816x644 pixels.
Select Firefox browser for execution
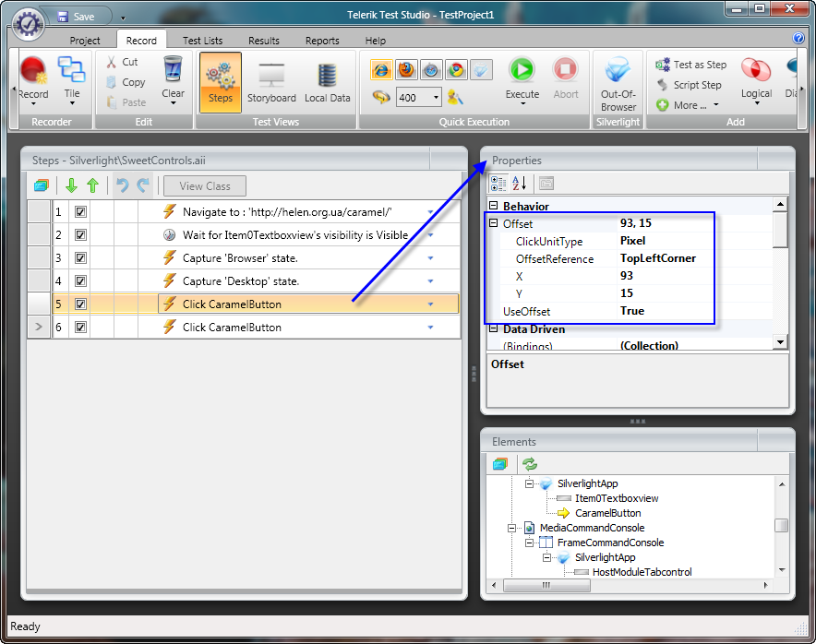406,70
